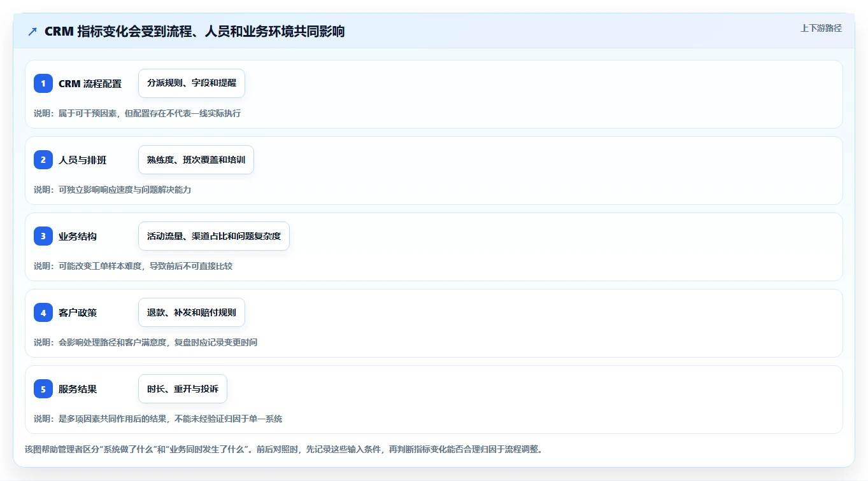868x481 pixels.
Task: Click the number 3 badge for 业务结构
Action: [x=43, y=236]
